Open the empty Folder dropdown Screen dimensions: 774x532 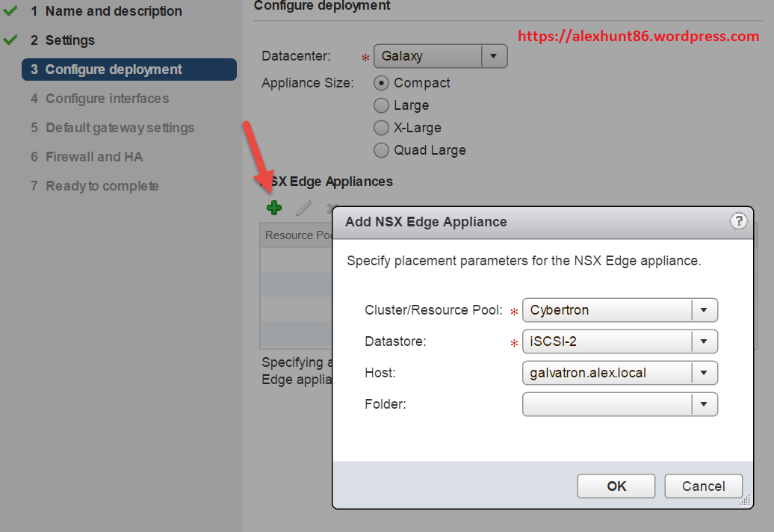(x=702, y=404)
